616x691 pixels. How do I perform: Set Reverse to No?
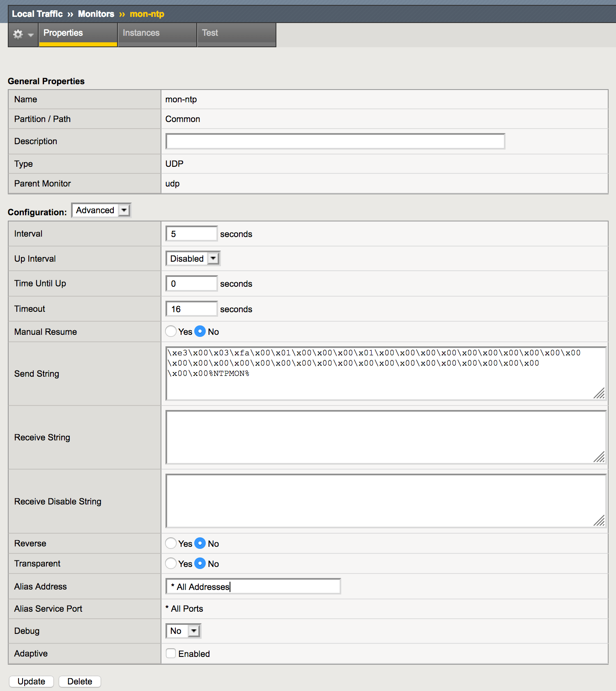pyautogui.click(x=200, y=544)
